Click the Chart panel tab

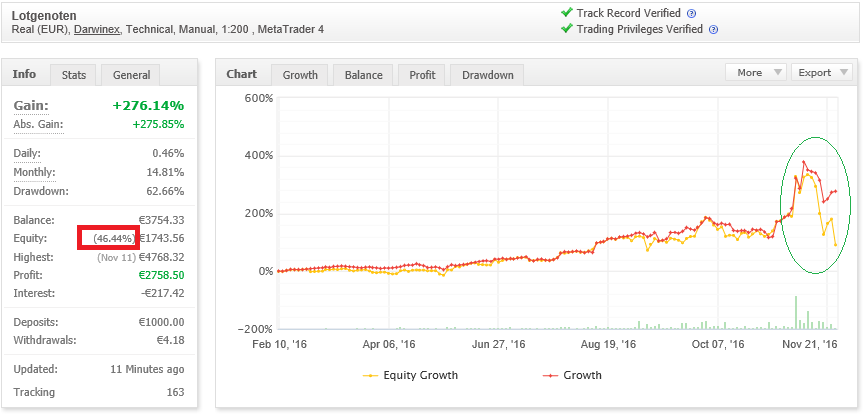(x=242, y=74)
